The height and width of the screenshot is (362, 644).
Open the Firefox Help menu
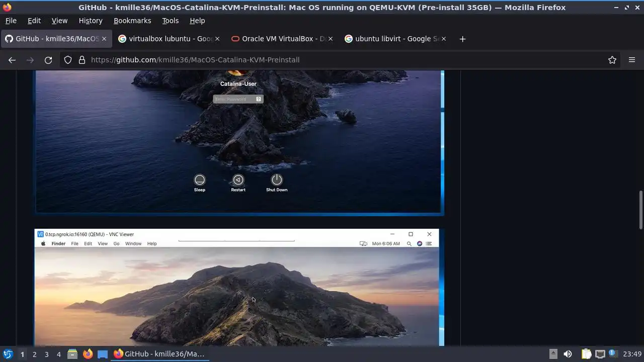[197, 21]
